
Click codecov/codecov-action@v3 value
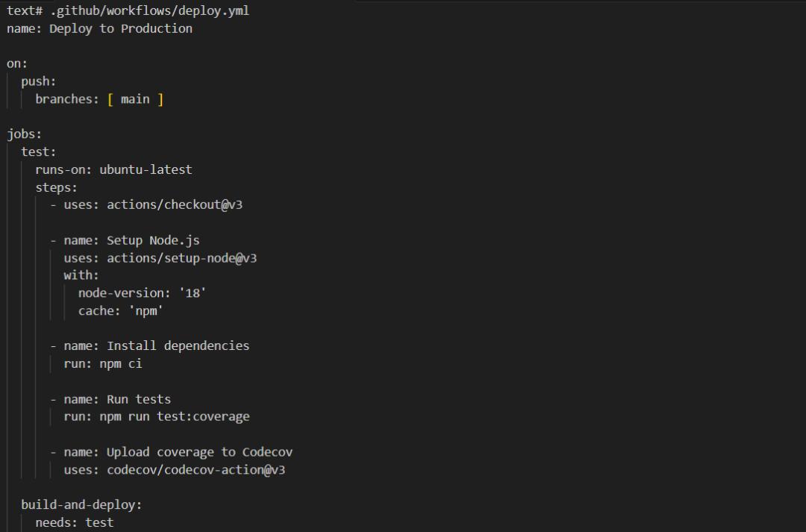(x=196, y=469)
